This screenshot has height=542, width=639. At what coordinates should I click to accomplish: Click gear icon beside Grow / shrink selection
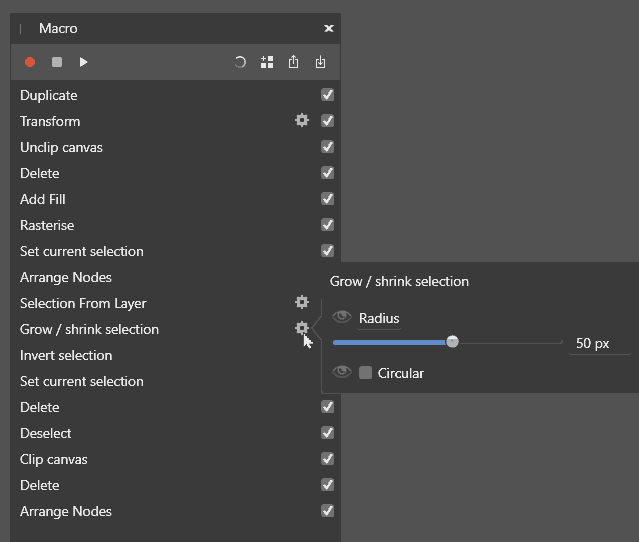(x=301, y=329)
